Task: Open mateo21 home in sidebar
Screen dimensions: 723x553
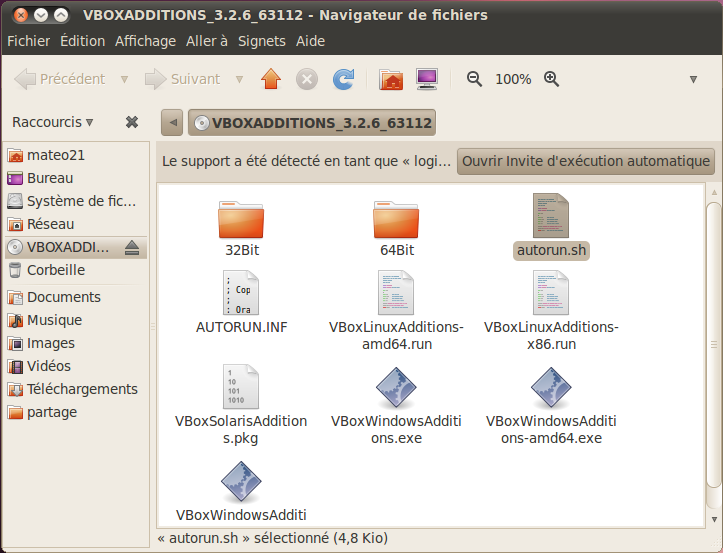Action: [76, 155]
